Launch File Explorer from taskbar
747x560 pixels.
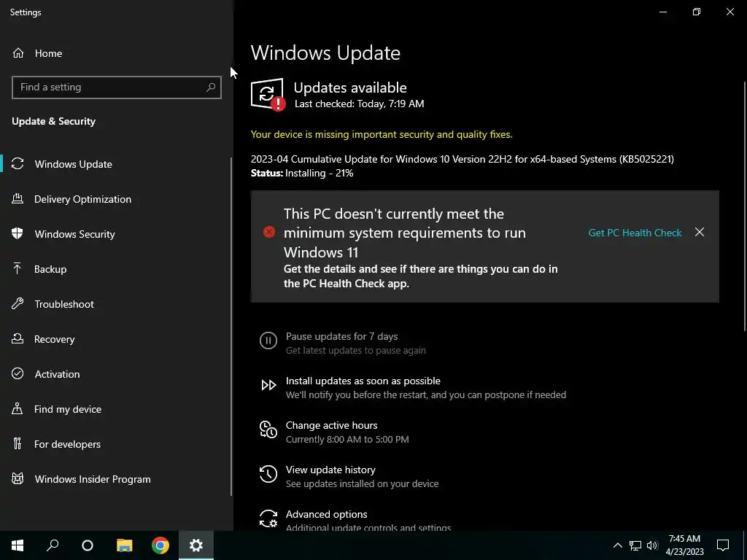tap(124, 545)
